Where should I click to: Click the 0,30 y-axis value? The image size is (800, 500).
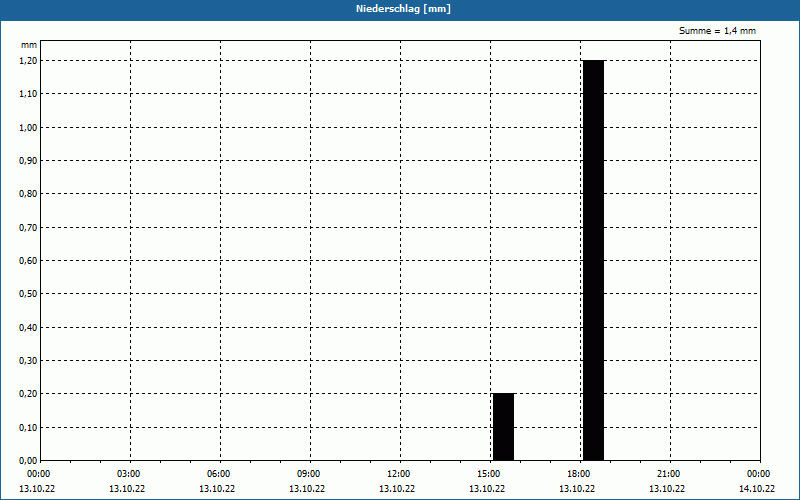pos(28,361)
